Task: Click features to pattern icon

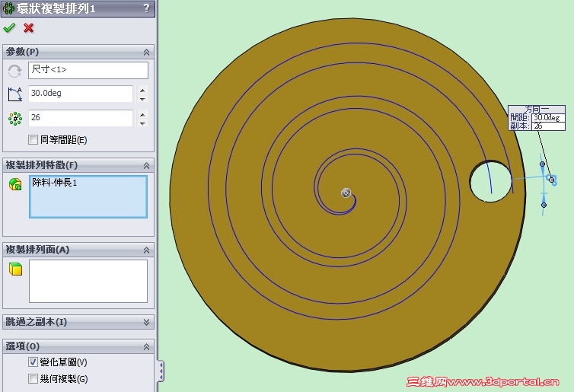Action: coord(15,183)
